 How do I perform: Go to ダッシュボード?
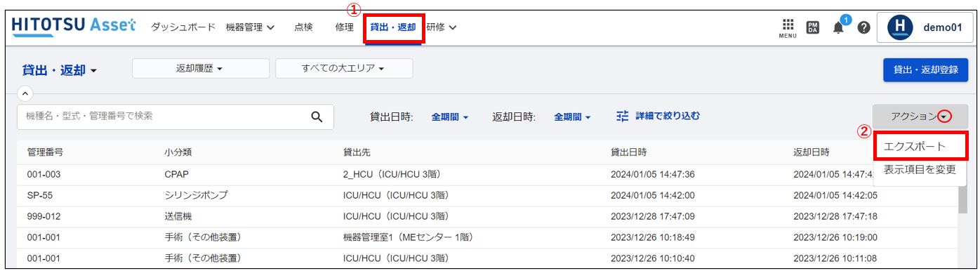pos(183,27)
